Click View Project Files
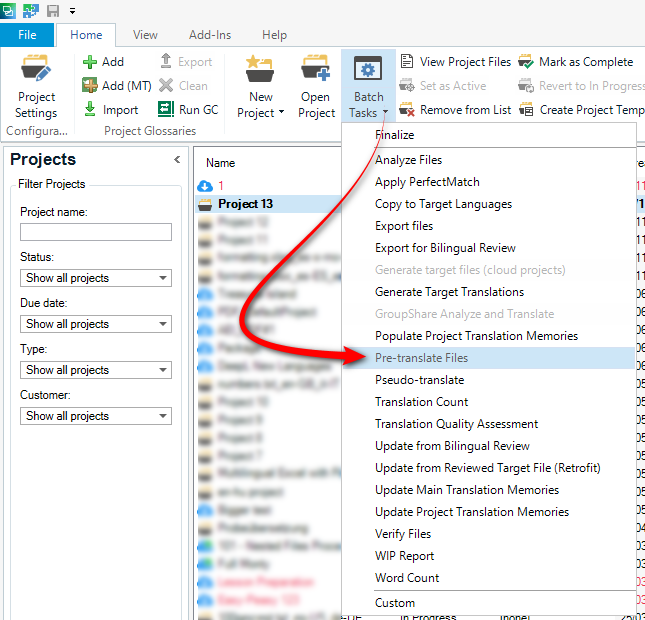Viewport: 645px width, 620px height. (x=456, y=62)
